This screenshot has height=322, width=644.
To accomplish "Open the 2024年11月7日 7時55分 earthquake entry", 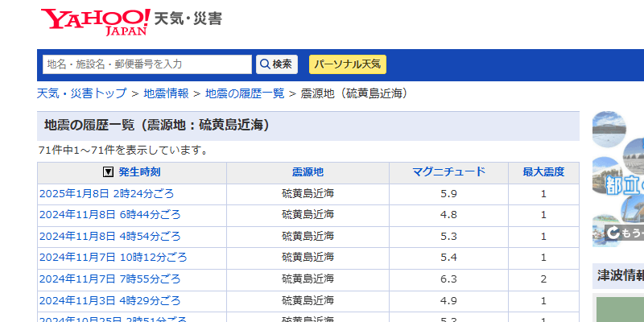I will 109,278.
